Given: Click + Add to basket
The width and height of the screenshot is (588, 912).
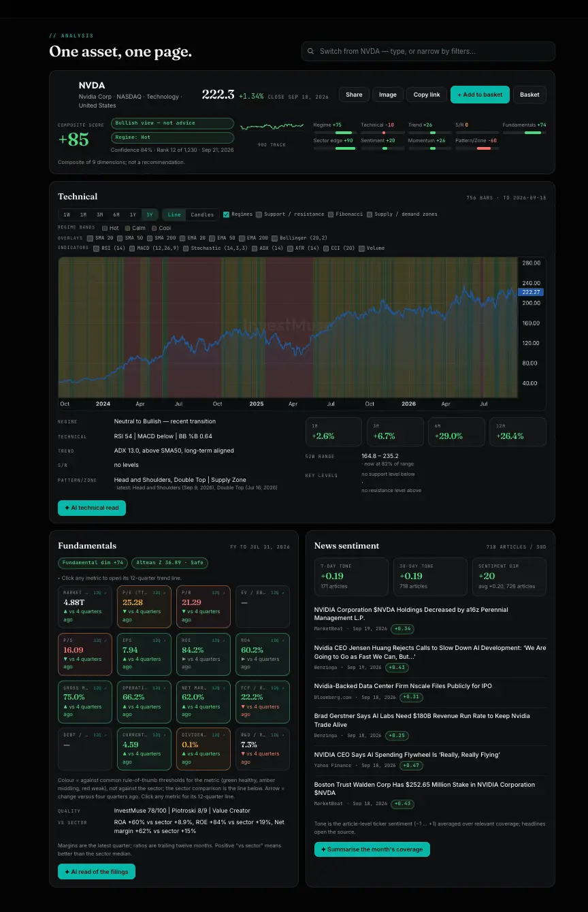Looking at the screenshot, I should pyautogui.click(x=480, y=95).
